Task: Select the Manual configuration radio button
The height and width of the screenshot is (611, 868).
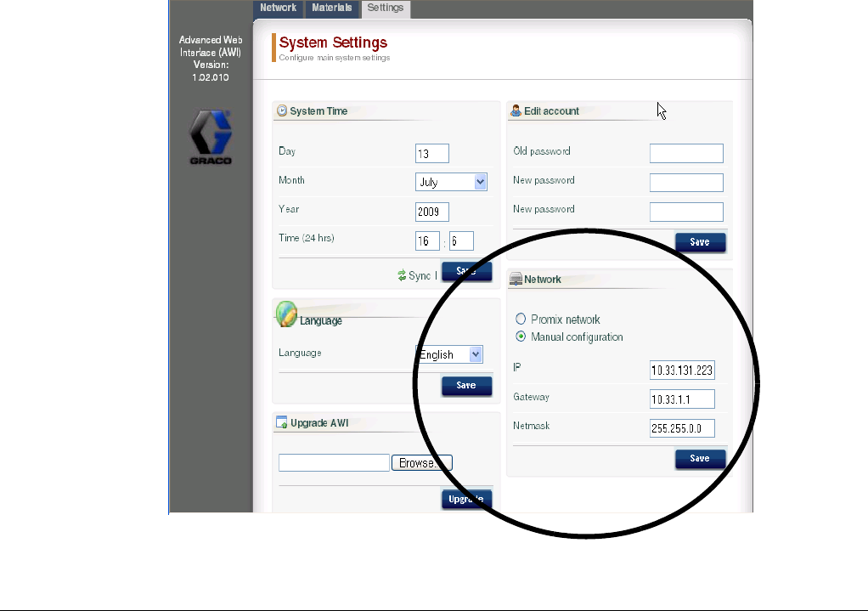Action: pyautogui.click(x=521, y=337)
